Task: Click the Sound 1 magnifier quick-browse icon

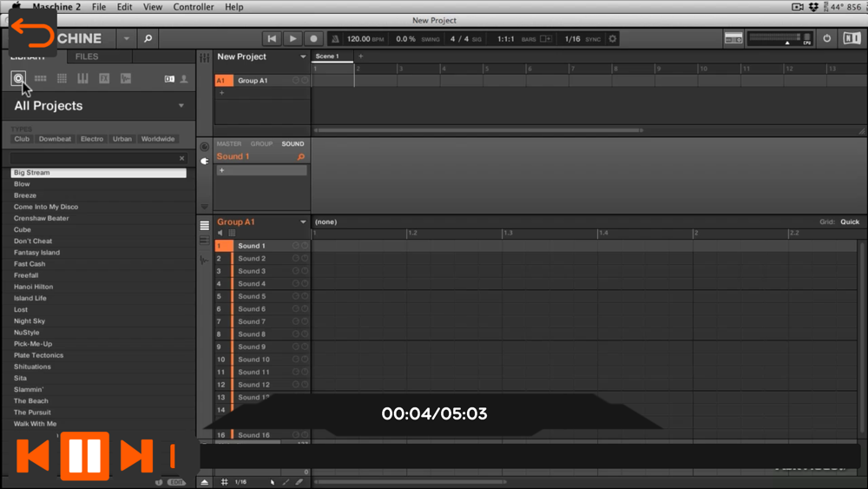Action: [300, 156]
